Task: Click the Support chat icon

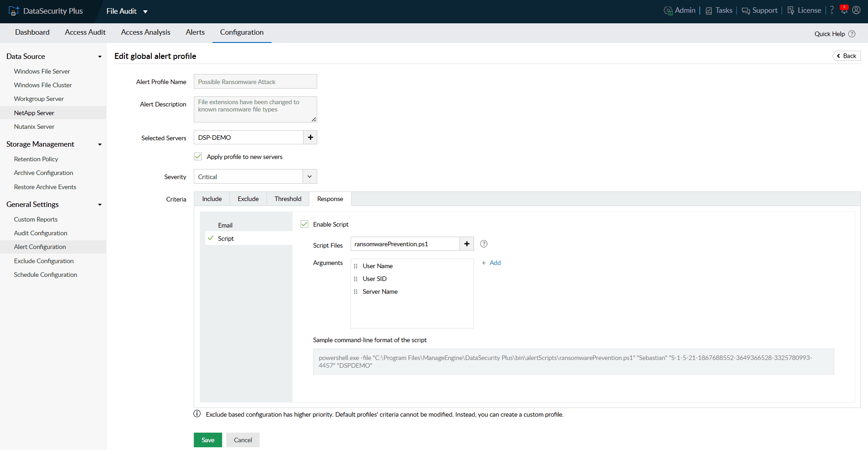Action: (746, 11)
